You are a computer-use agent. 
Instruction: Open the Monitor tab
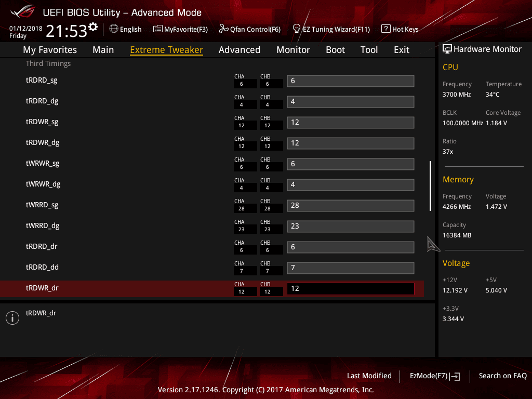click(293, 50)
